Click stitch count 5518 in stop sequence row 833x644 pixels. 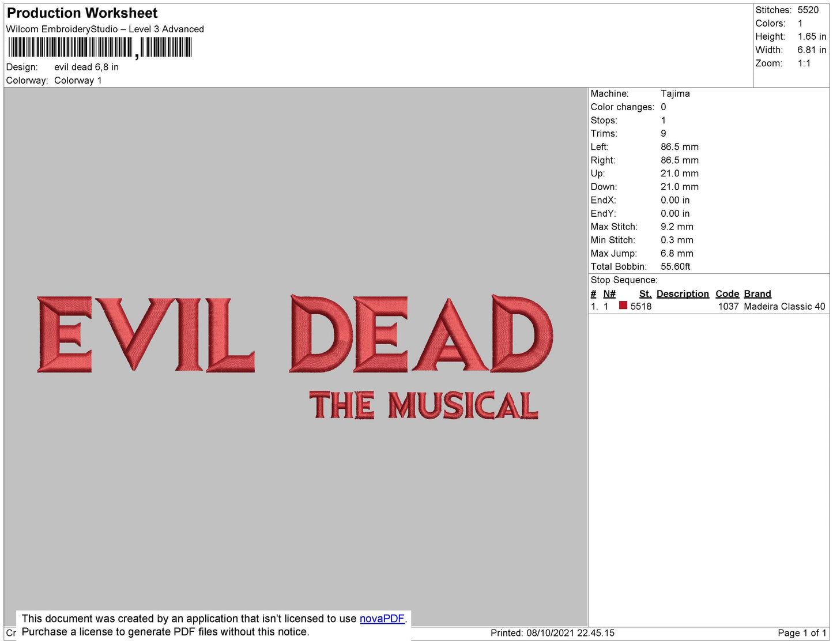point(641,307)
